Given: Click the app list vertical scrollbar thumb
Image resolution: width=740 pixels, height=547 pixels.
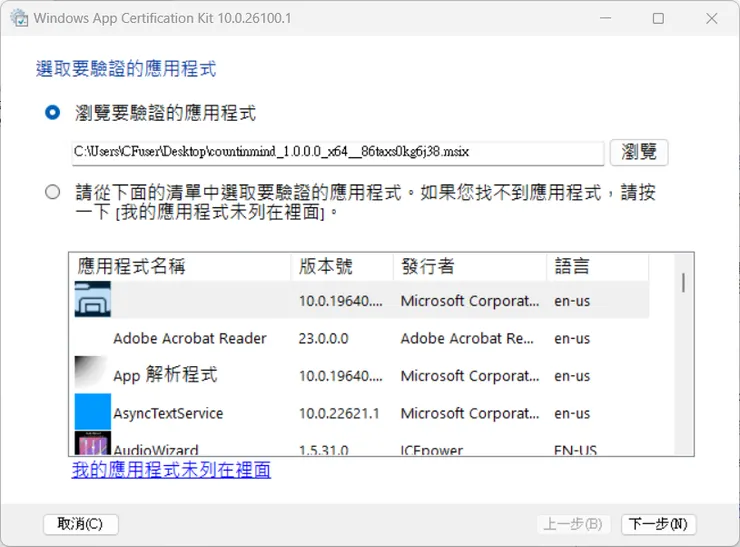Looking at the screenshot, I should [683, 283].
